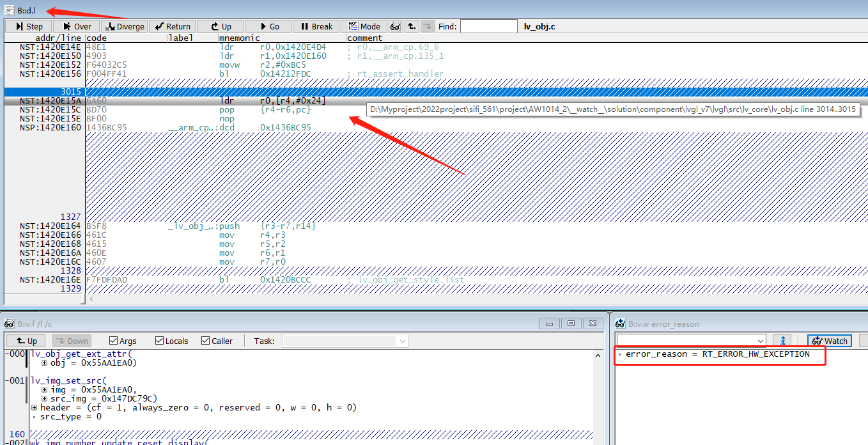Click the up-arrow frame icon beside glasses
868x445 pixels.
412,26
